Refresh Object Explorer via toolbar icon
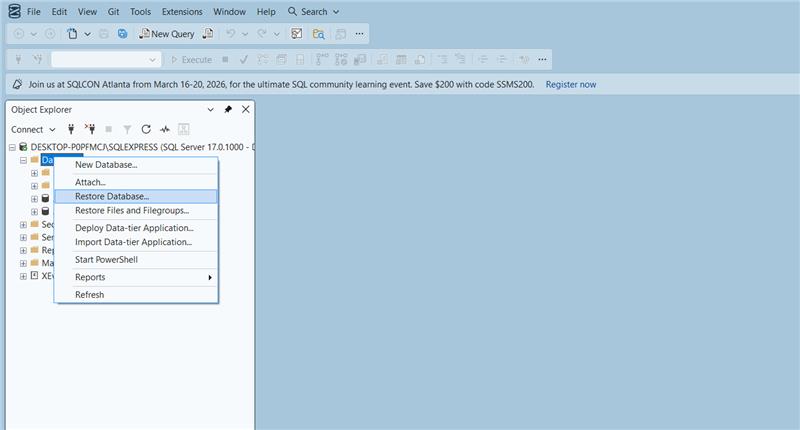Image resolution: width=800 pixels, height=430 pixels. (146, 129)
